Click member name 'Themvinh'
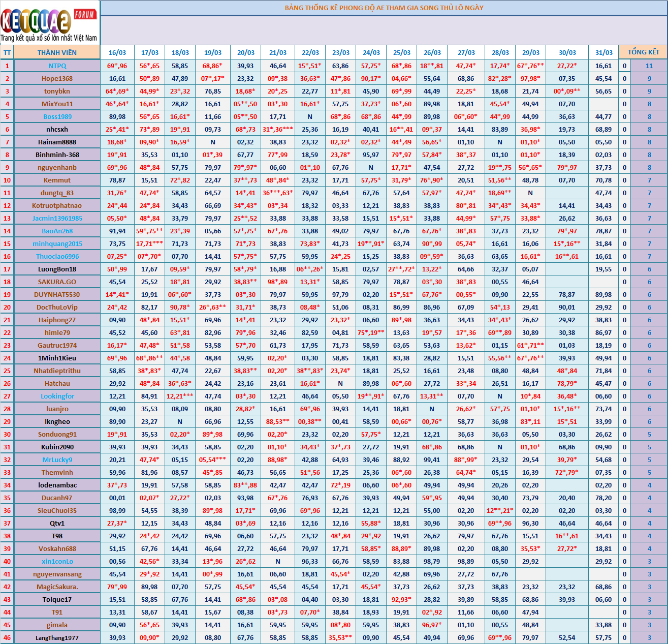 click(57, 472)
